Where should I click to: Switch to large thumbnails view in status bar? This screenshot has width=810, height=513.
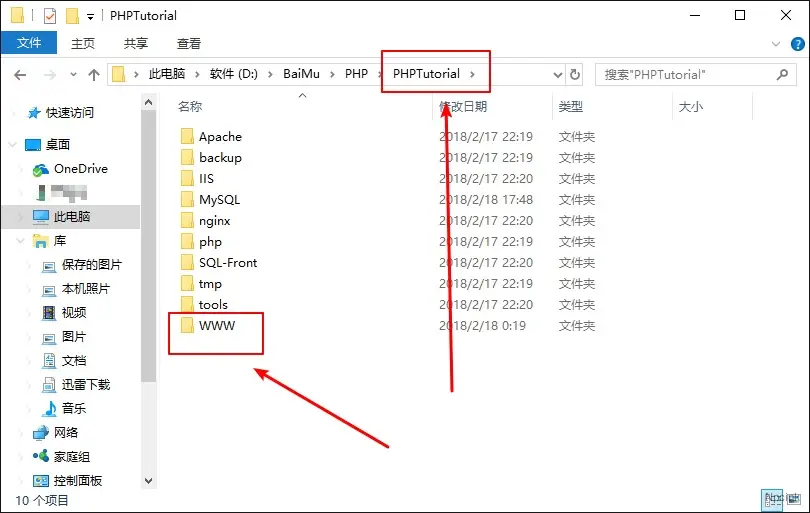pyautogui.click(x=793, y=499)
